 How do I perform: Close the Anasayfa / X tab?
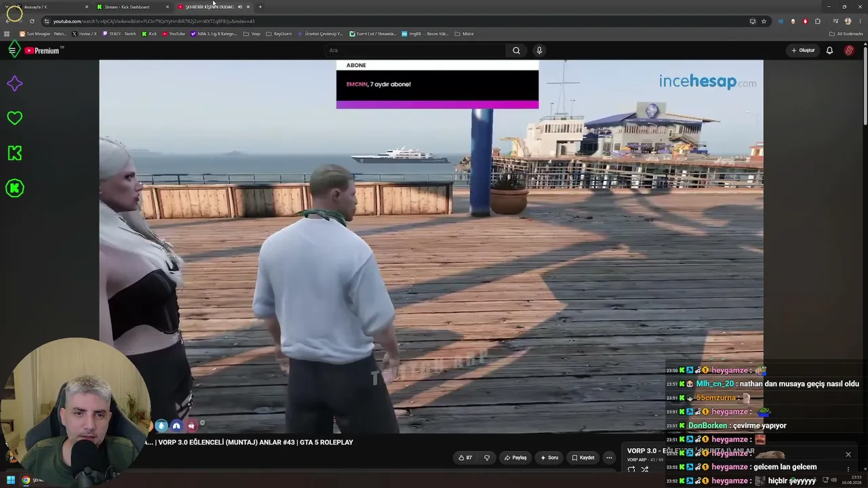tap(87, 7)
